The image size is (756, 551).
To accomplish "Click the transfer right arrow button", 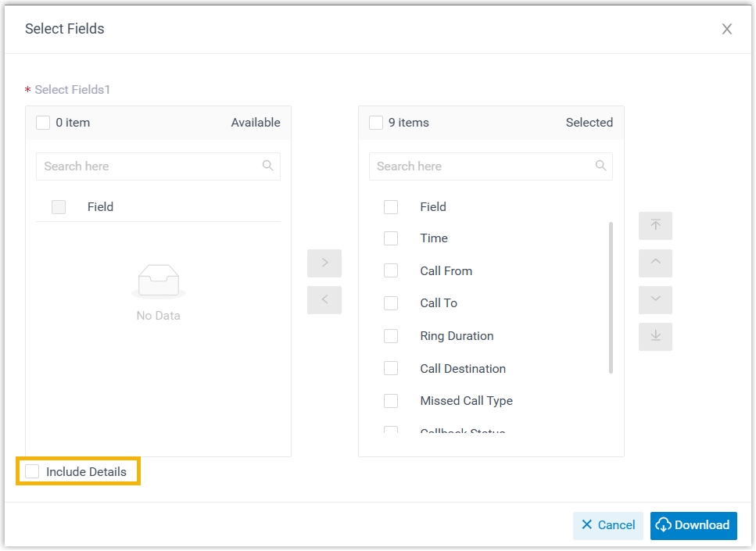I will [324, 263].
